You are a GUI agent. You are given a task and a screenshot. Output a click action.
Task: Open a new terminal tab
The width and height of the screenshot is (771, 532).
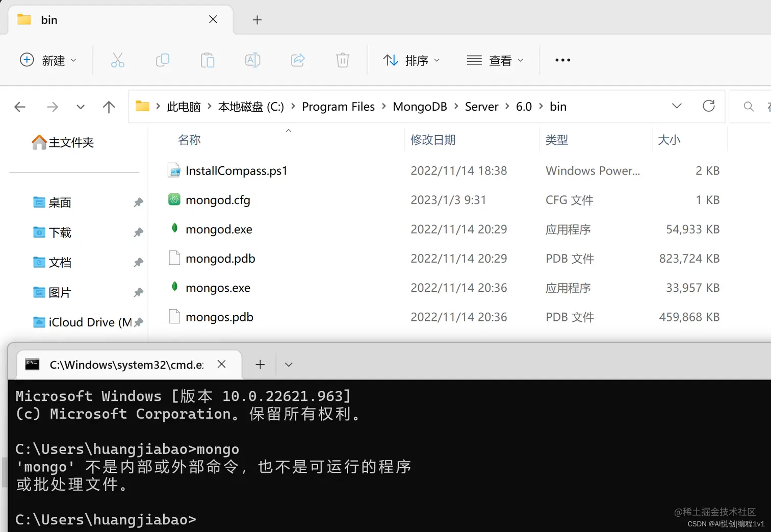click(260, 364)
